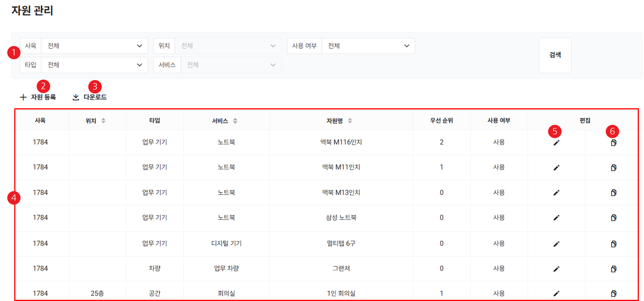Sort the table by 위치 column arrows
This screenshot has width=644, height=301.
coord(103,121)
